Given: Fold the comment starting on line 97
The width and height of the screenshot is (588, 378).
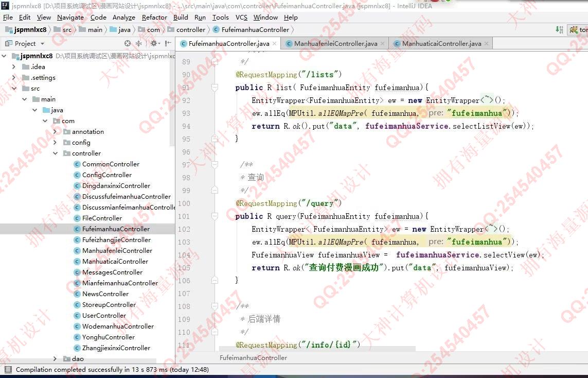Looking at the screenshot, I should [215, 164].
